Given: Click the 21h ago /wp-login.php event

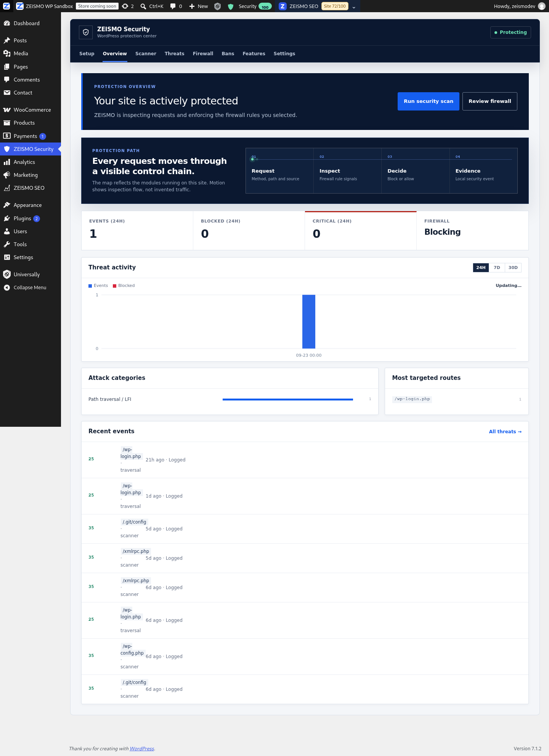Looking at the screenshot, I should click(x=305, y=460).
